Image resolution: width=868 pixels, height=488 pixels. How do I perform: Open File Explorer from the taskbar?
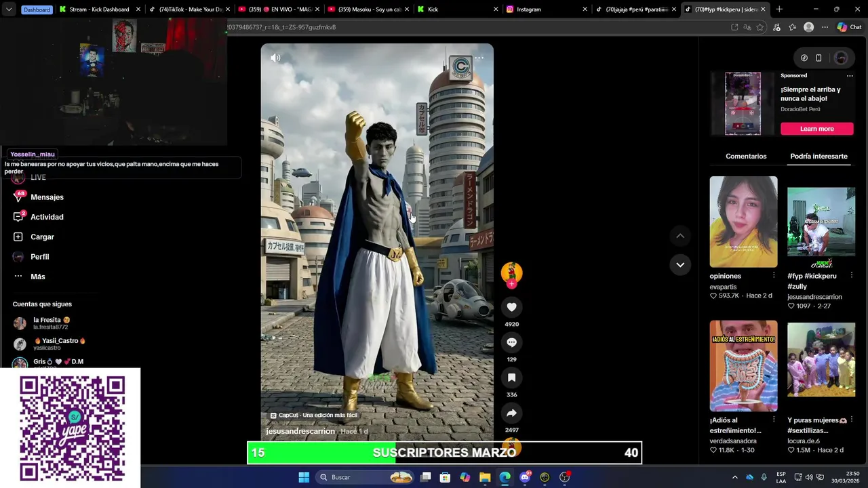[485, 477]
